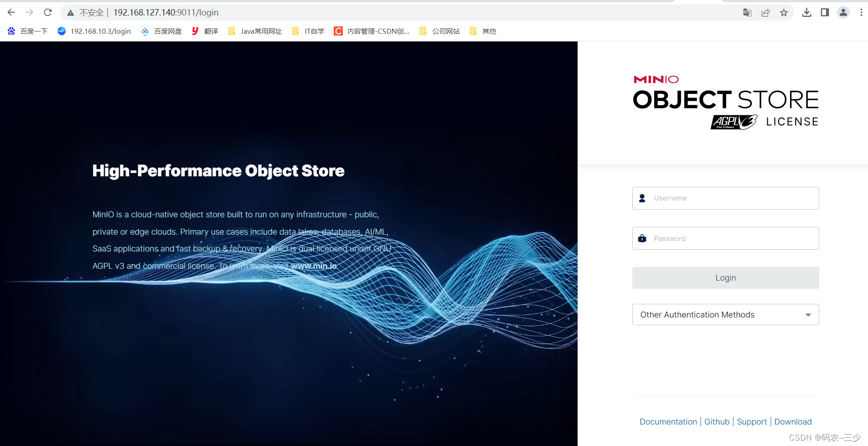Open the Google Translate page icon
This screenshot has width=868, height=446.
point(747,13)
